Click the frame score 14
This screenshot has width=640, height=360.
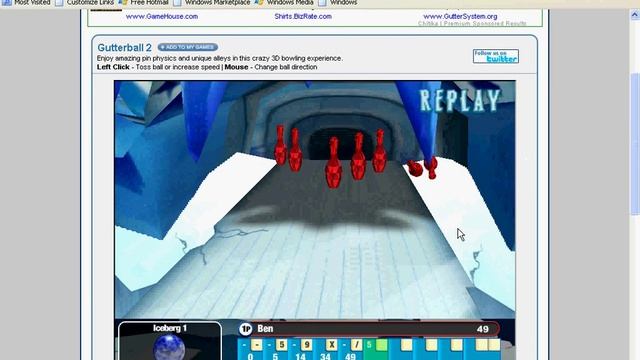[300, 357]
